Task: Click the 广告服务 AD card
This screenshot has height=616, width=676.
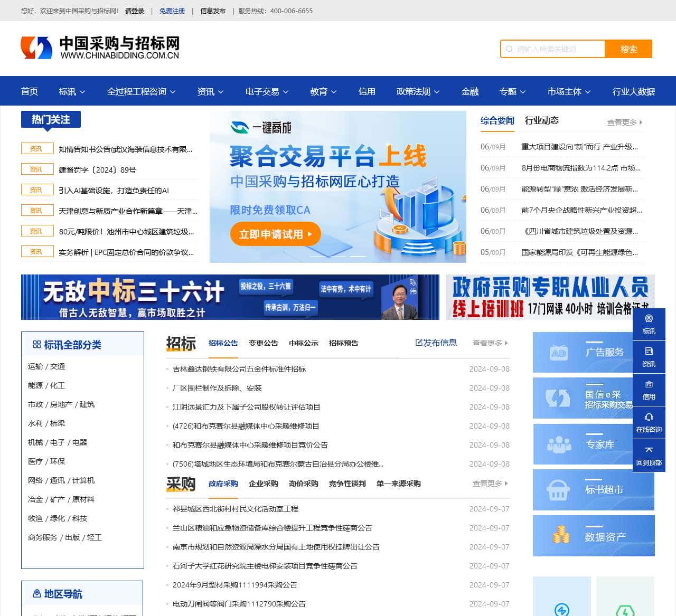Action: (583, 352)
